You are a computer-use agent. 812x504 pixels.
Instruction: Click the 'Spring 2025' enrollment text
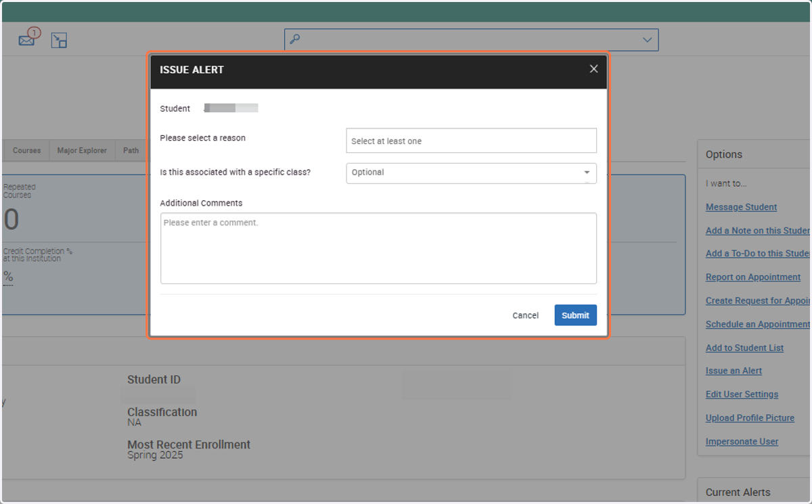[155, 455]
